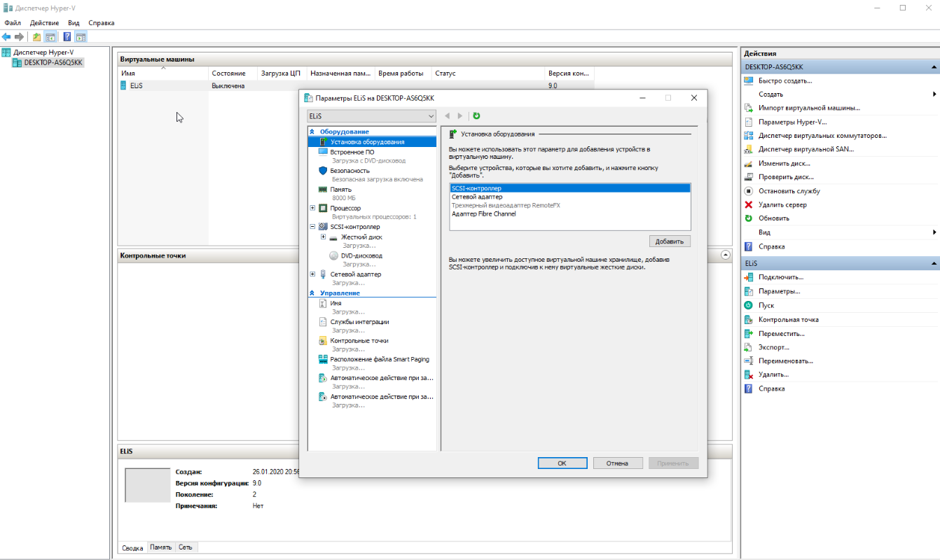The height and width of the screenshot is (560, 940).
Task: Click 'Удалить сервер' action
Action: click(x=782, y=204)
